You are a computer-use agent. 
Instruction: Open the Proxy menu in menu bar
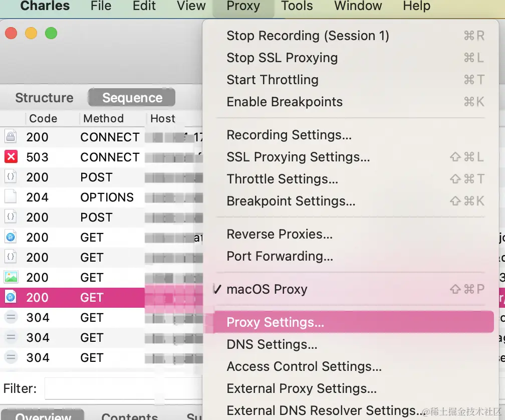pos(243,7)
